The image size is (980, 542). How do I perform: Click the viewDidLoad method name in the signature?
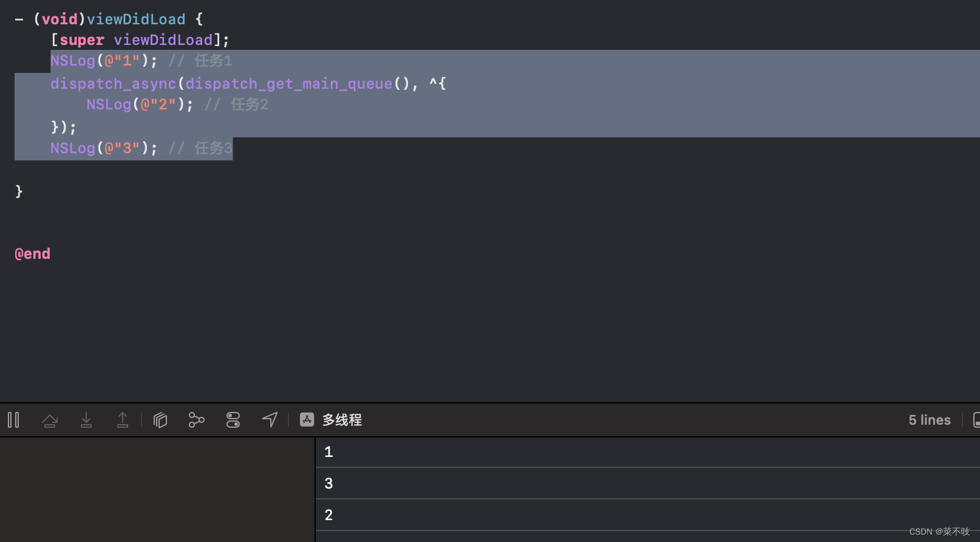tap(136, 19)
